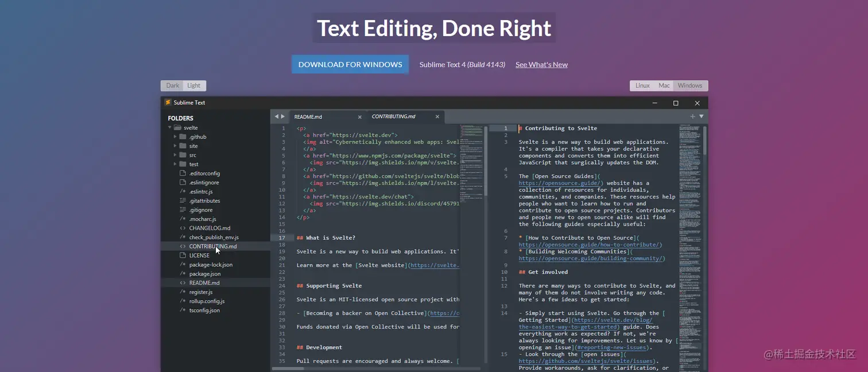Open the building-community URL link
The width and height of the screenshot is (868, 372).
(591, 258)
